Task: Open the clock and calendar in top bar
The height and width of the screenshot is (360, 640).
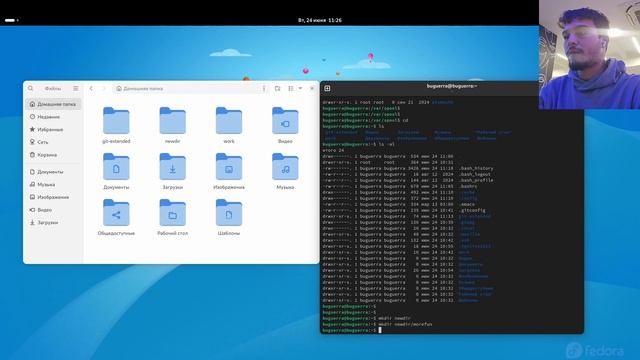Action: [320, 20]
